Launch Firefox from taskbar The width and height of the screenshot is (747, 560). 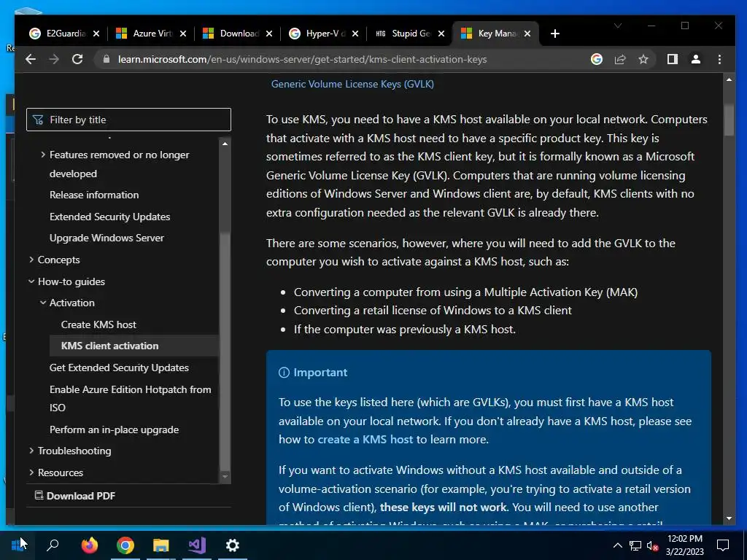tap(89, 545)
